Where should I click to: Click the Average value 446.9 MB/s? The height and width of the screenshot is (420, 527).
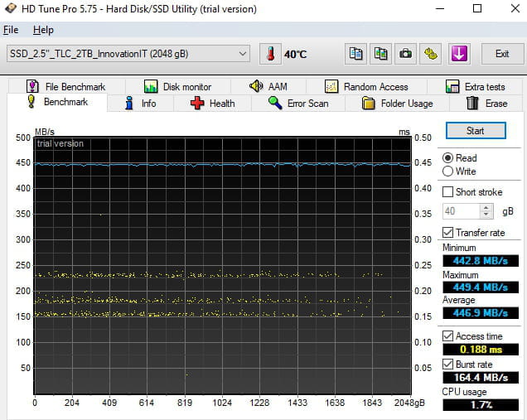(481, 313)
